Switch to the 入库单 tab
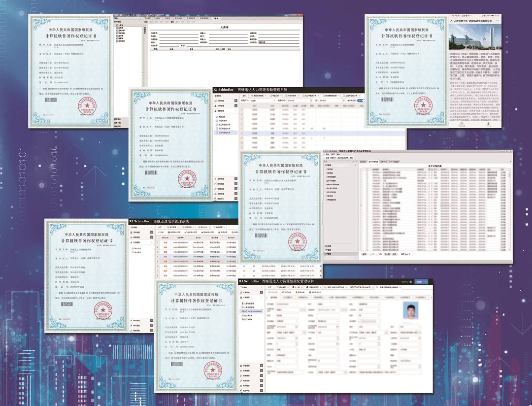Image resolution: width=532 pixels, height=406 pixels. click(x=215, y=19)
